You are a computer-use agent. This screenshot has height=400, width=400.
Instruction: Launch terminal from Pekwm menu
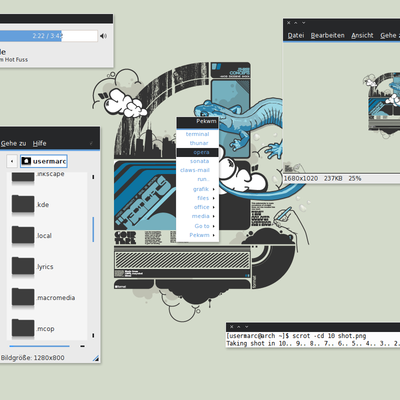[x=197, y=134]
